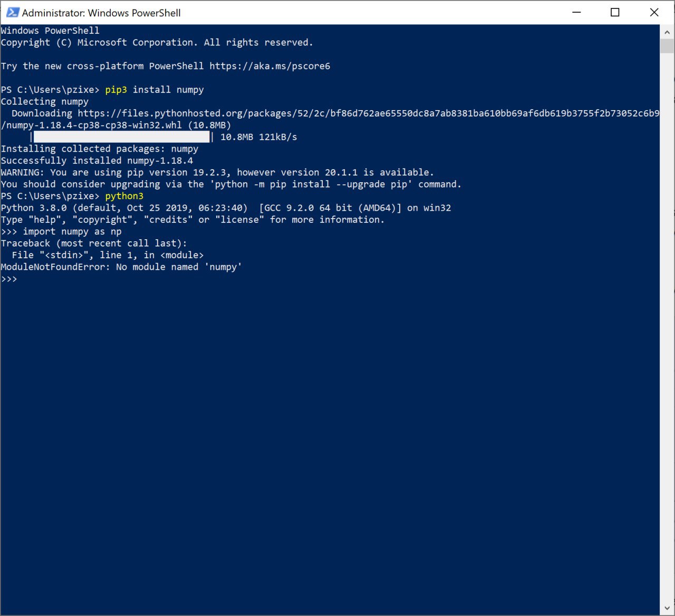The width and height of the screenshot is (675, 616).
Task: Click the 'File "<stdin>", line 1' traceback line
Action: click(108, 255)
